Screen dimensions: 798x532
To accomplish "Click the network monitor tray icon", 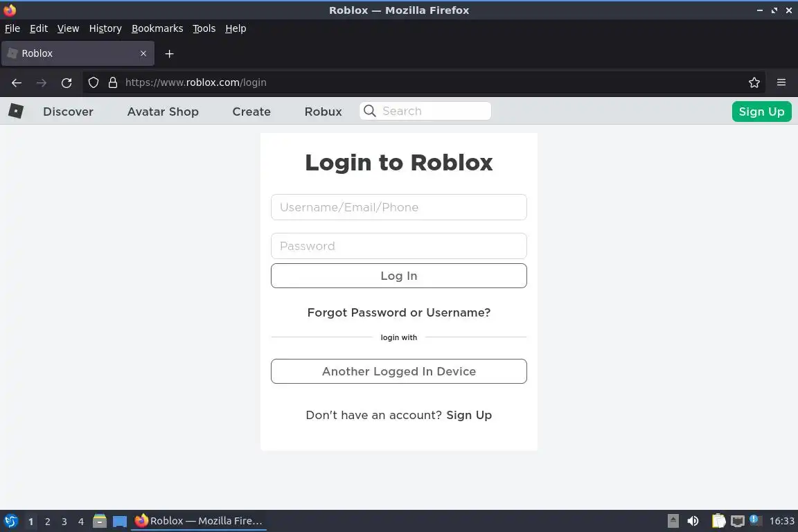I will coord(738,521).
